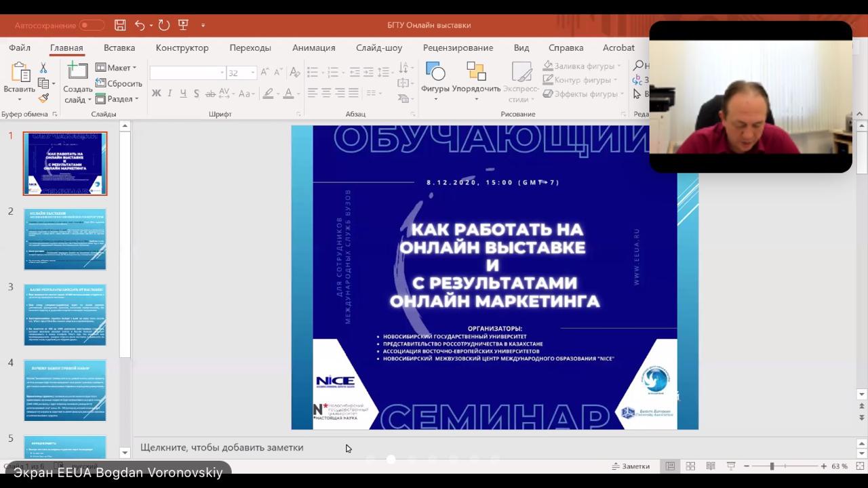Click the Сбросить reset button

pyautogui.click(x=119, y=83)
